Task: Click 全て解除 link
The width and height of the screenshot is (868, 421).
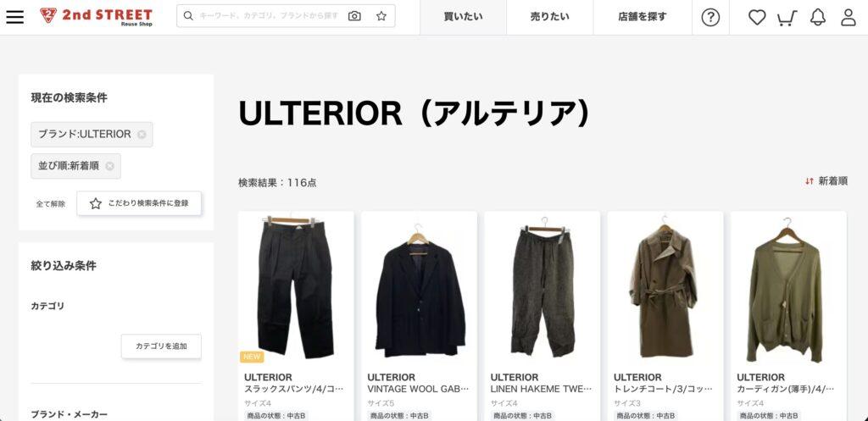Action: (x=50, y=203)
